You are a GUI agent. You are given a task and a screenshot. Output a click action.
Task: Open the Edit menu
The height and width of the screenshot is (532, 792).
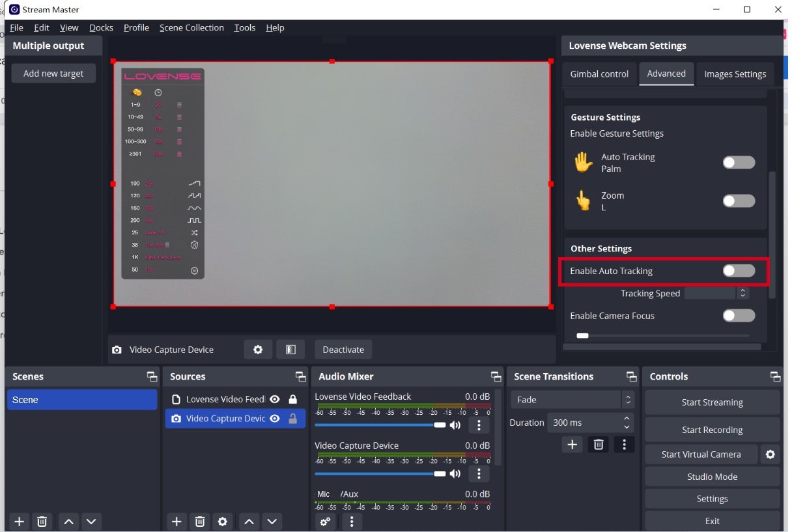(42, 27)
